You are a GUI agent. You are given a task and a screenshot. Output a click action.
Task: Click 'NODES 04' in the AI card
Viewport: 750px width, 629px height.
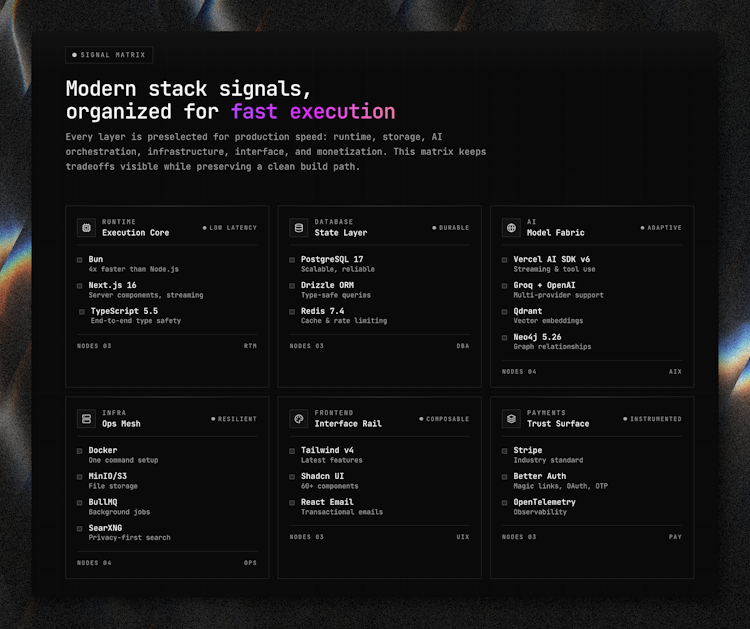pos(519,372)
